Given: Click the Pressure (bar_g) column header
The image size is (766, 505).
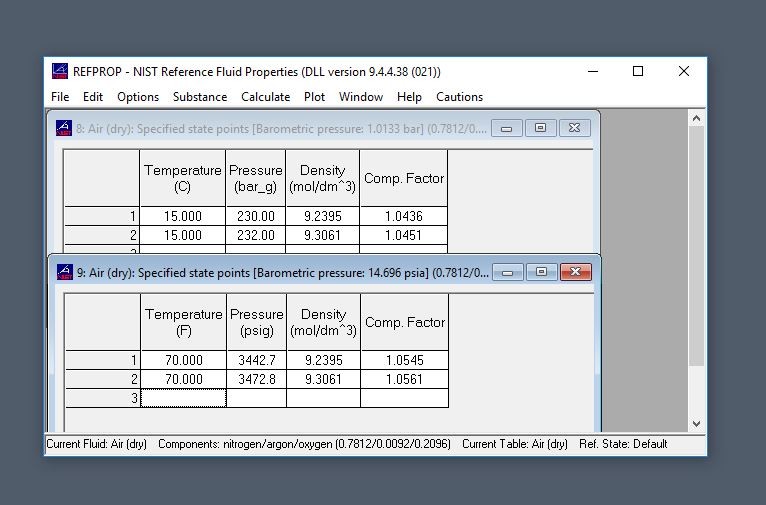Looking at the screenshot, I should (x=255, y=178).
